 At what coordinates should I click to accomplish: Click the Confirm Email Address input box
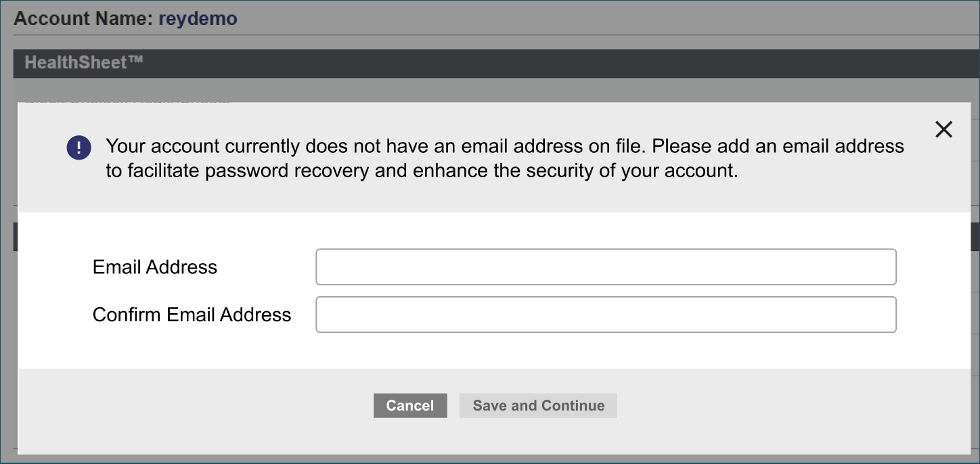[606, 315]
